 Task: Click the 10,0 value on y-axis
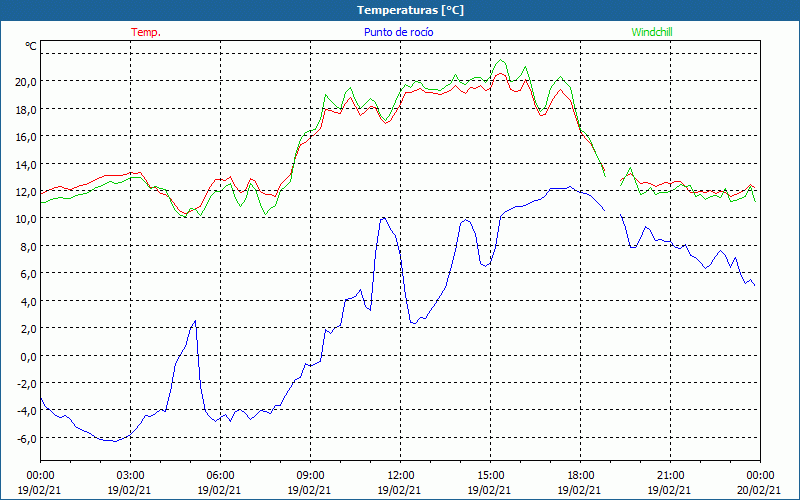[27, 219]
